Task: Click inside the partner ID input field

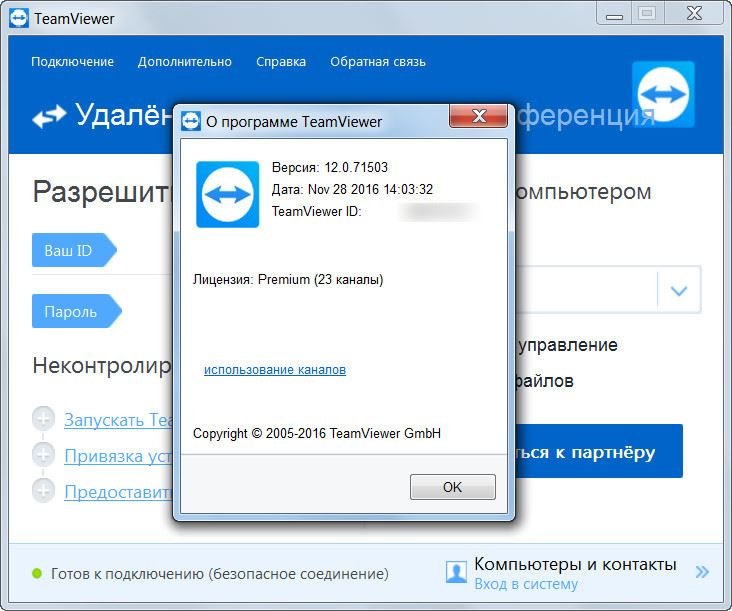Action: (585, 291)
